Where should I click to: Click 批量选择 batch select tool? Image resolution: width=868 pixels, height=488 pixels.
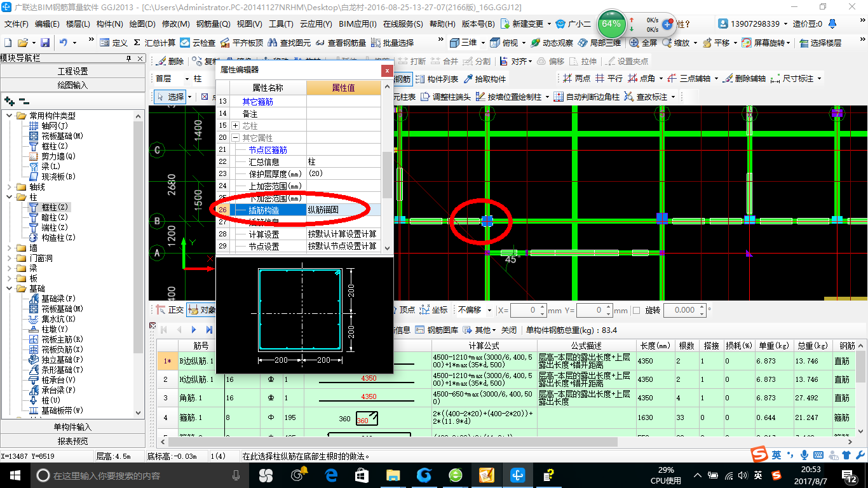pyautogui.click(x=392, y=43)
